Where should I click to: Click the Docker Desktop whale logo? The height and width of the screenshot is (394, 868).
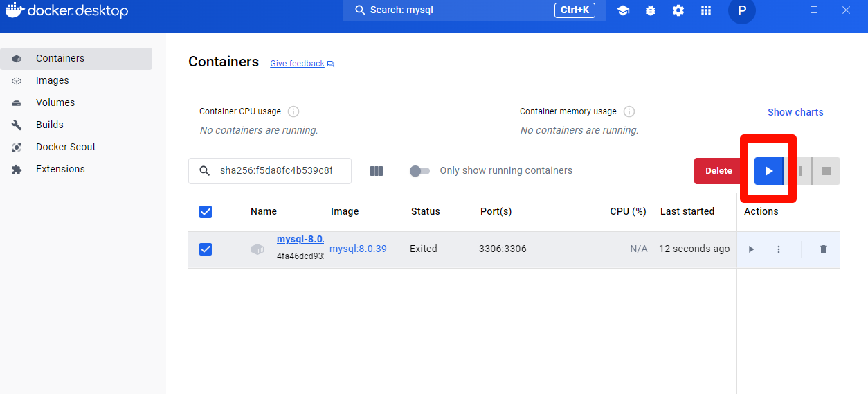pyautogui.click(x=15, y=10)
